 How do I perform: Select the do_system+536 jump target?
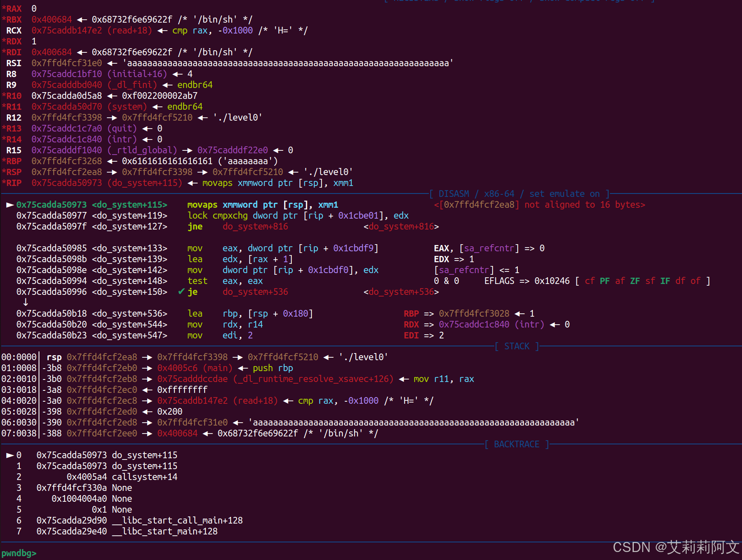tap(255, 292)
